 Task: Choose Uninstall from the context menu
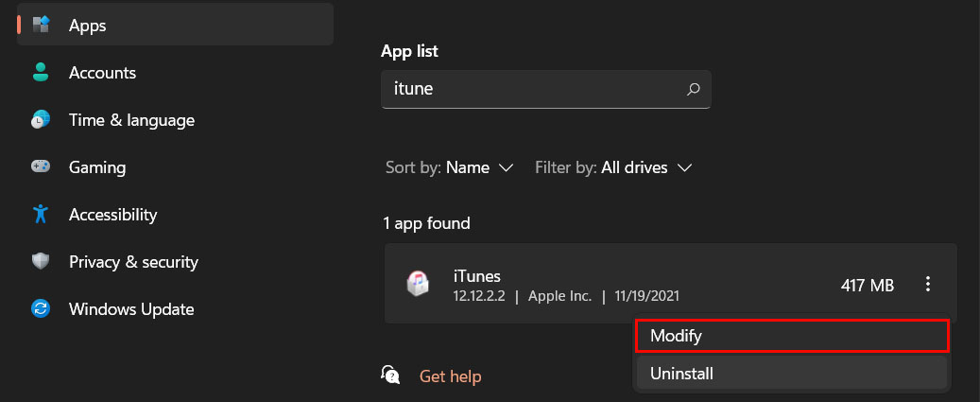pos(792,374)
